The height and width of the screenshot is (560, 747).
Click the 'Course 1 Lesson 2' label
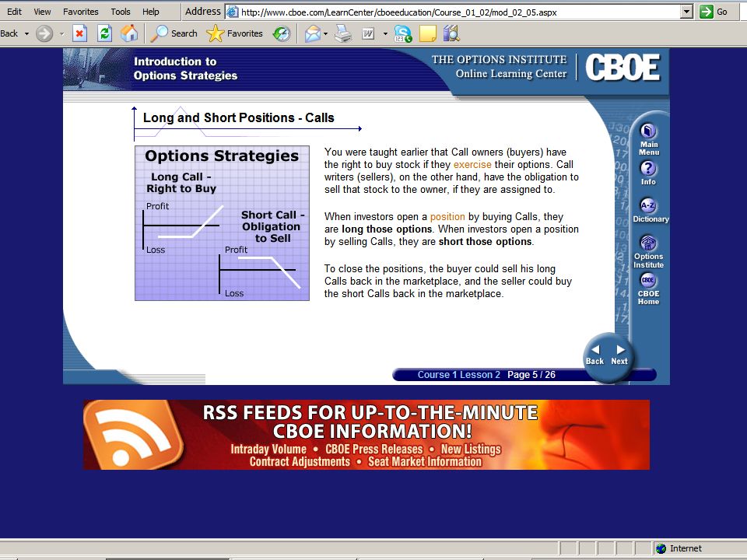459,375
